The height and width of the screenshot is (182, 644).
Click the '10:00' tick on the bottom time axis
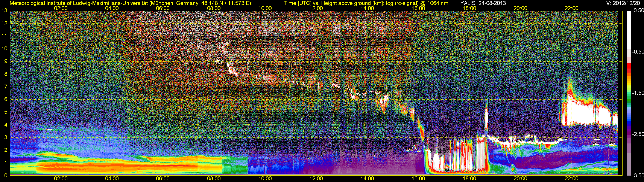pyautogui.click(x=265, y=179)
